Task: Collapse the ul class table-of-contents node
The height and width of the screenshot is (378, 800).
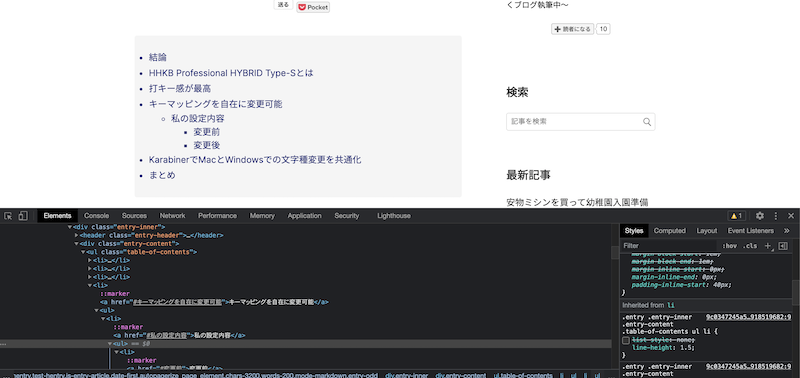Action: pos(83,252)
